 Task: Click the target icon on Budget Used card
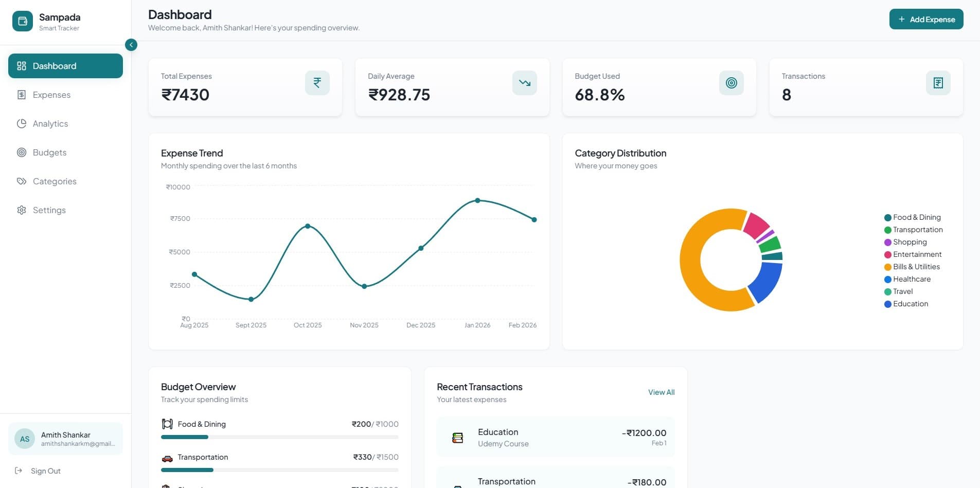tap(731, 82)
